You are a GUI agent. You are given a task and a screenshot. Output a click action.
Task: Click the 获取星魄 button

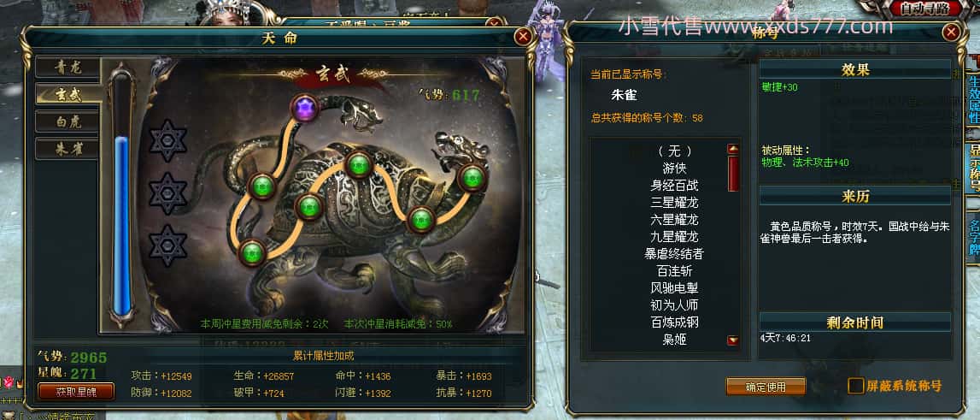pos(76,392)
